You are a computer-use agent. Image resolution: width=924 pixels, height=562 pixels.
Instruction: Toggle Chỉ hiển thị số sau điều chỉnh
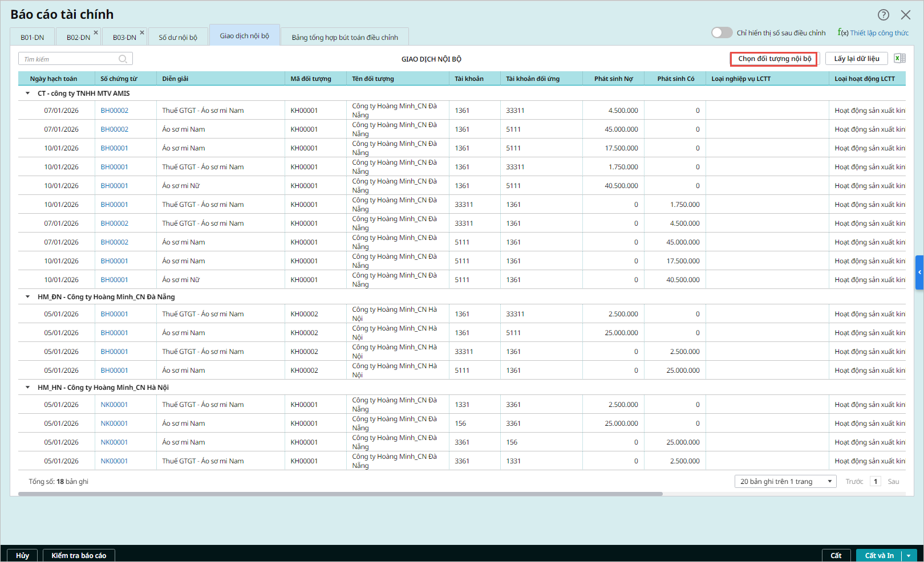722,33
